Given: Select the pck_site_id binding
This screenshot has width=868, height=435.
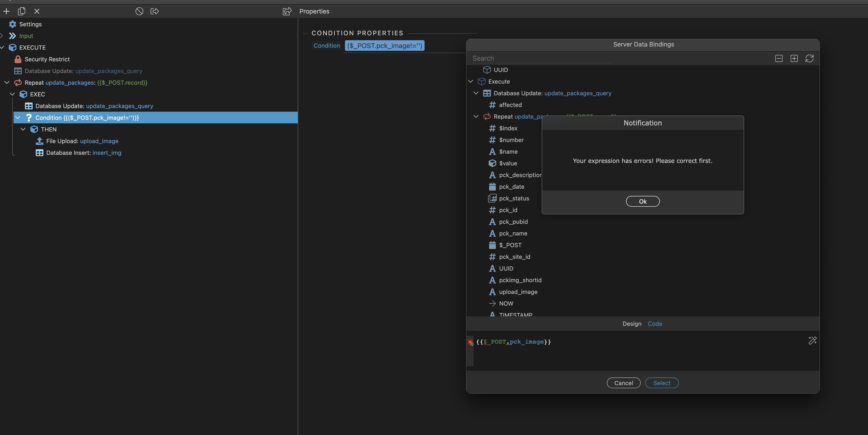Looking at the screenshot, I should [515, 257].
